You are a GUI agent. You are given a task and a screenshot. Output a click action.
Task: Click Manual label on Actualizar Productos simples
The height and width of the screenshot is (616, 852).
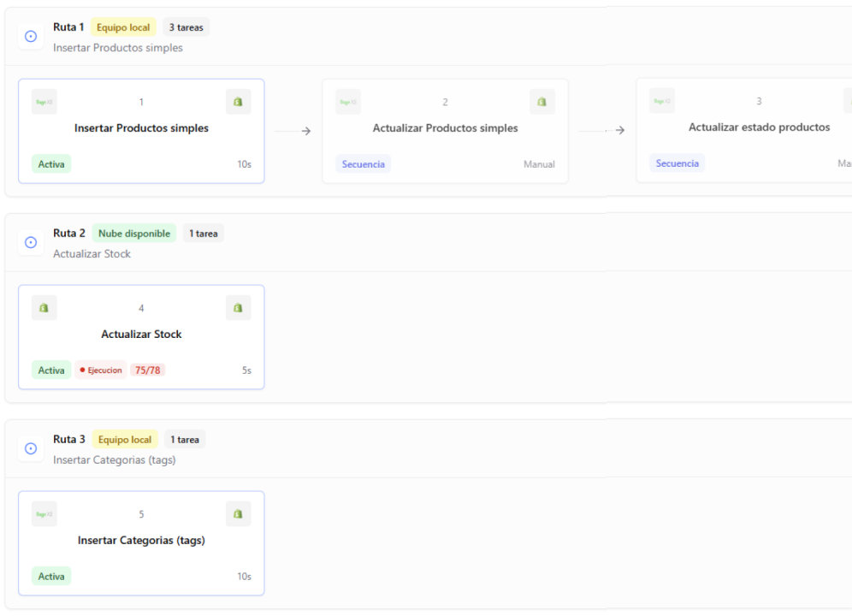[x=539, y=164]
